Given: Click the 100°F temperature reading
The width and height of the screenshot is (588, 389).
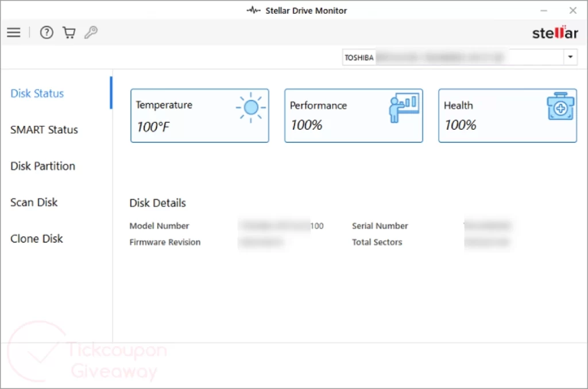Looking at the screenshot, I should tap(153, 127).
